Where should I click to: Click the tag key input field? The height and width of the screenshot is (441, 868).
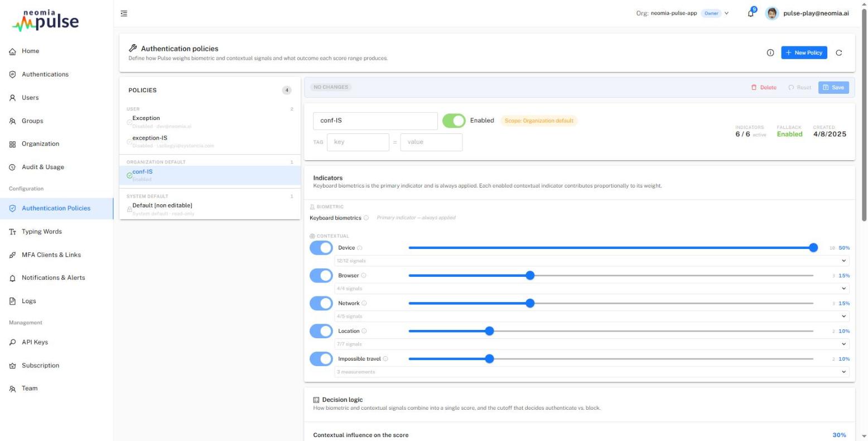(x=358, y=142)
